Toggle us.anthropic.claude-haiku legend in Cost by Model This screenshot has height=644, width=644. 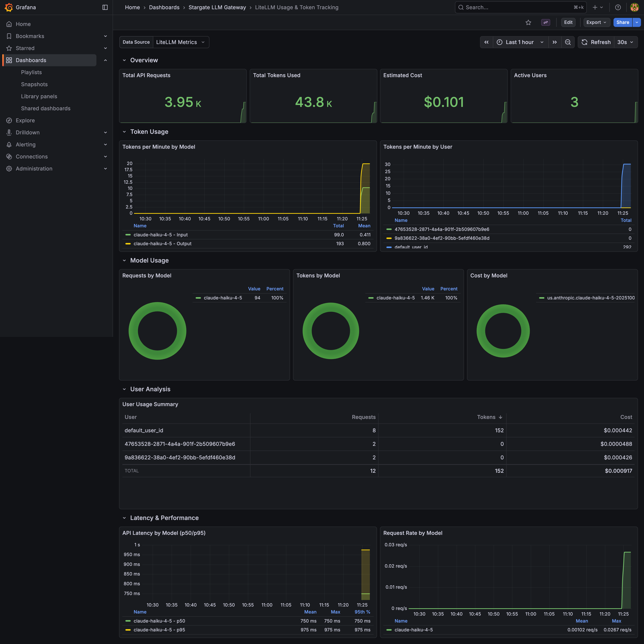click(591, 298)
